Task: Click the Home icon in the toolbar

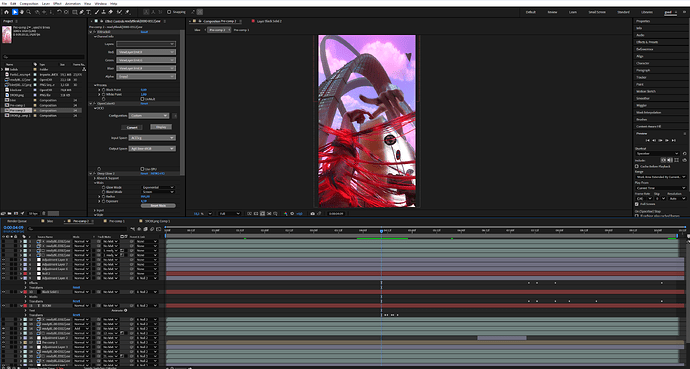Action: (6, 12)
